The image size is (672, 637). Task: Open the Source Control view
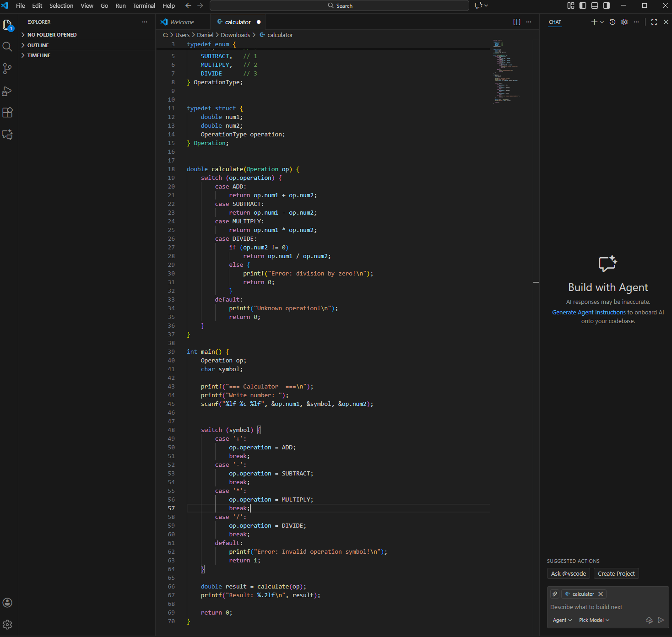click(x=7, y=69)
